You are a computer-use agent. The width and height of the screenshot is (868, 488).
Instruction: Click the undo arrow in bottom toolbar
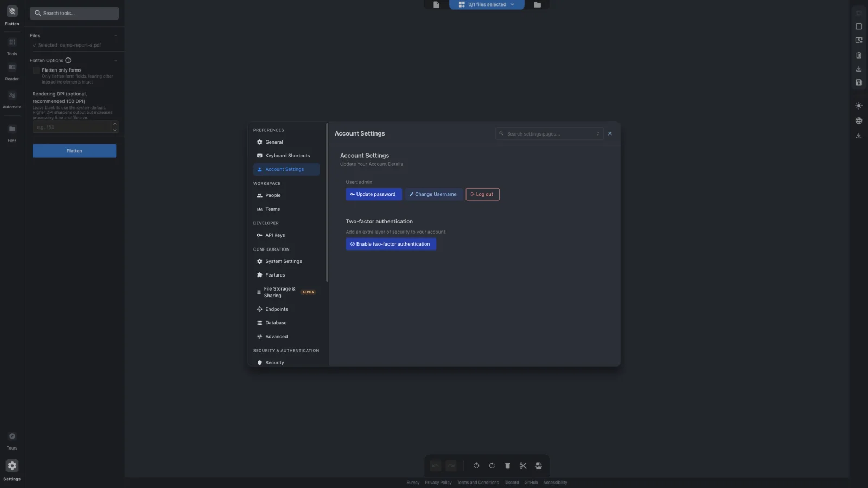[x=435, y=465]
